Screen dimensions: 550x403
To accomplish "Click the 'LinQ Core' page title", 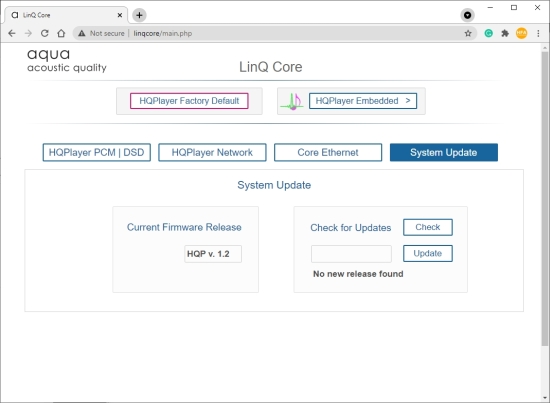I will (270, 67).
